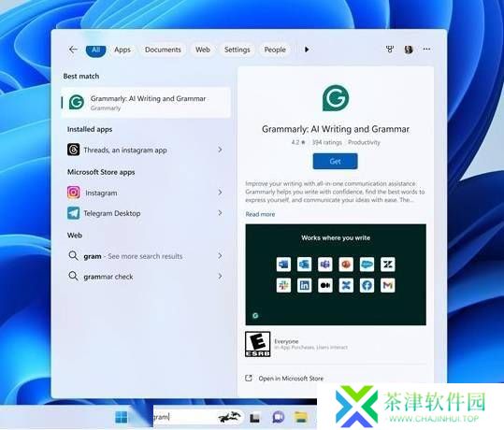Click the large Grammarly logo in details
The height and width of the screenshot is (430, 504).
pyautogui.click(x=336, y=98)
